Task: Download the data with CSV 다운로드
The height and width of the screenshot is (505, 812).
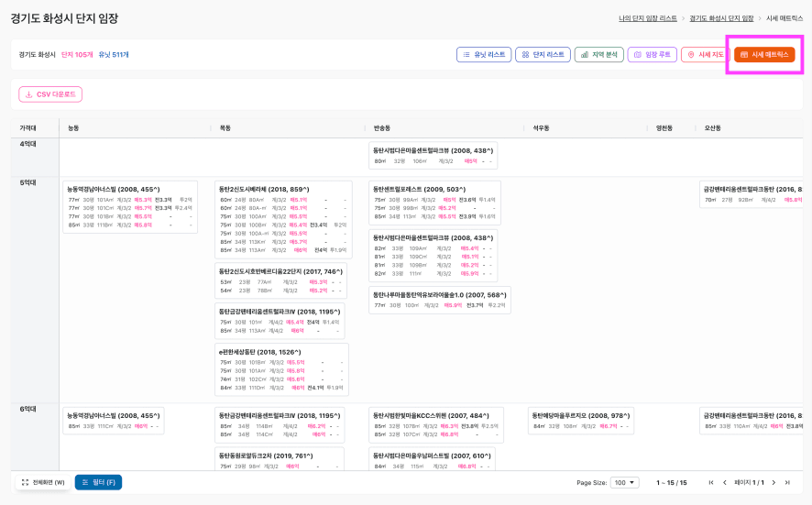Action: click(50, 94)
